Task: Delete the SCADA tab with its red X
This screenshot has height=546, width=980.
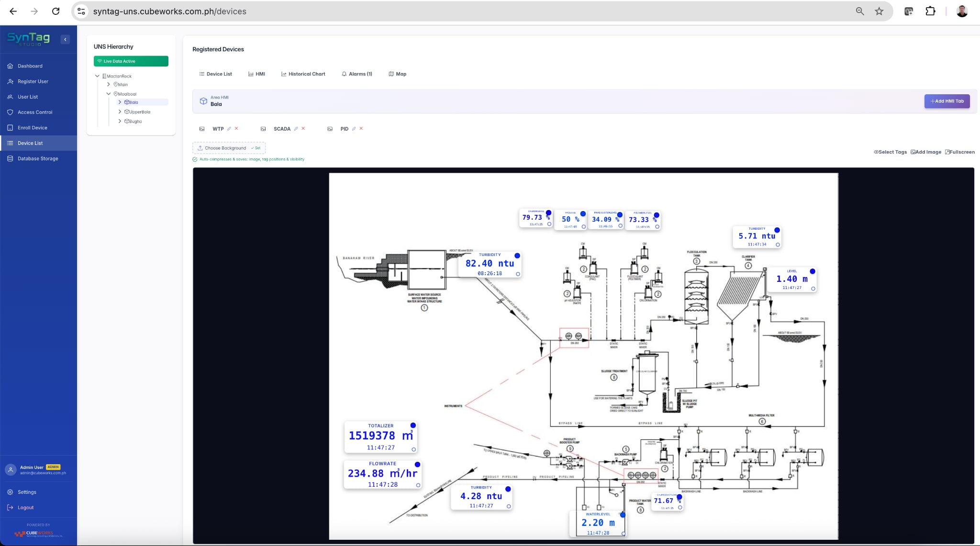Action: point(303,128)
